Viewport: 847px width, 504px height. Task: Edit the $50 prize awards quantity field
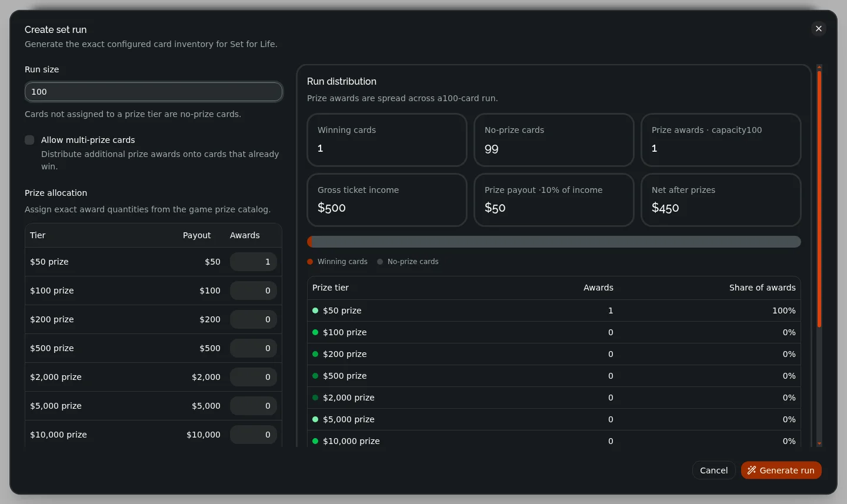[x=254, y=262]
